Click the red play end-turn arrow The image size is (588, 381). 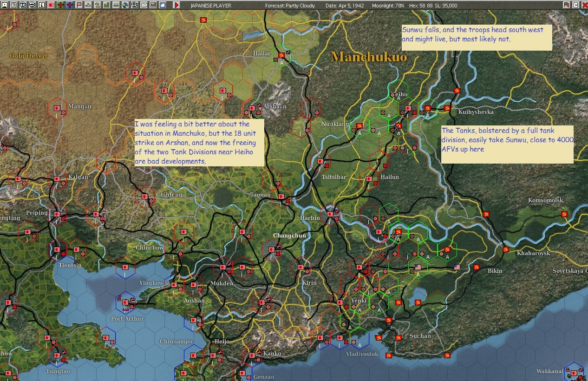tap(176, 5)
